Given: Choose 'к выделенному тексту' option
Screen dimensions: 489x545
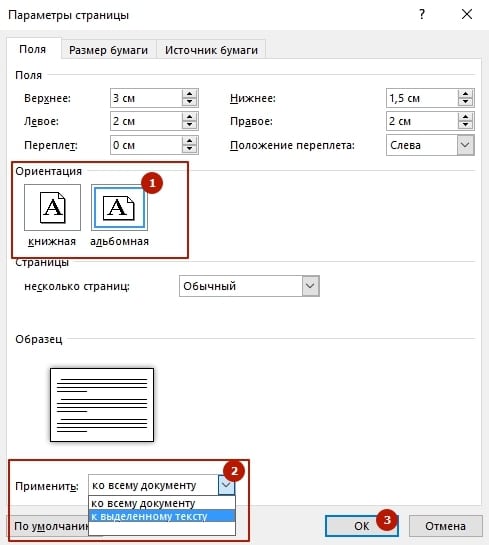Looking at the screenshot, I should coord(162,516).
